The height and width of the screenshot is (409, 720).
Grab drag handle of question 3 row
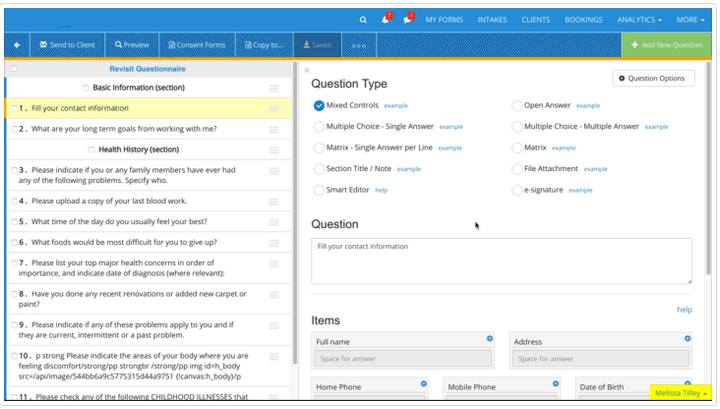[x=274, y=171]
